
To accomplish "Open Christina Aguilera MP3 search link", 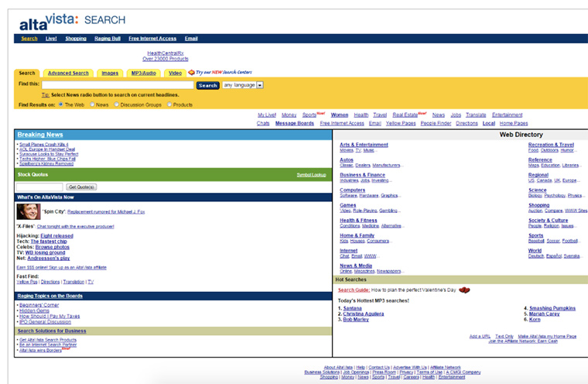I will point(363,314).
